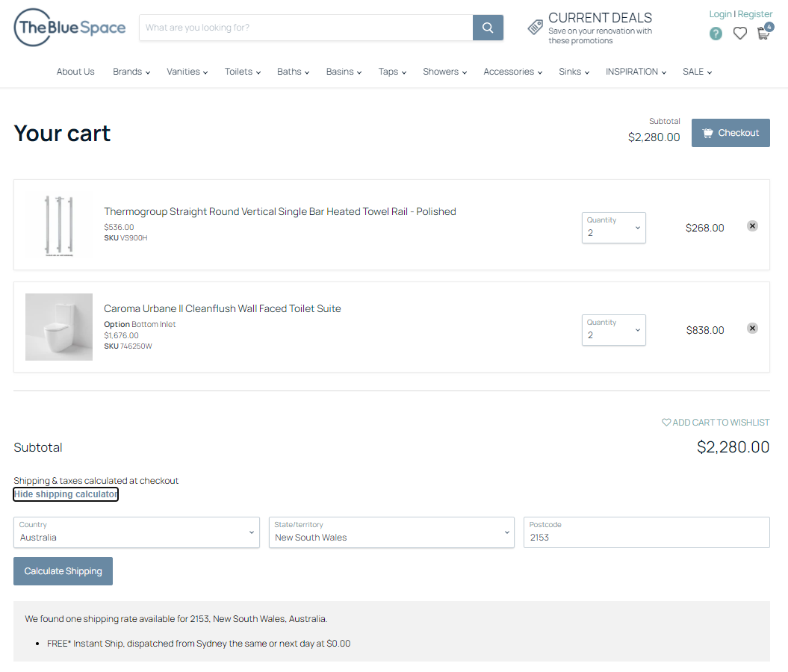Screen dimensions: 788x672
Task: Click the Login link
Action: (x=720, y=14)
